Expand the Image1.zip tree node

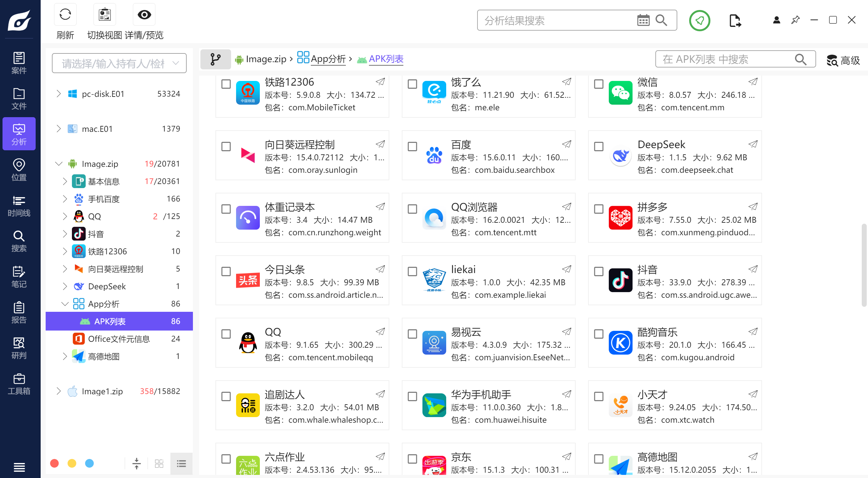click(59, 391)
